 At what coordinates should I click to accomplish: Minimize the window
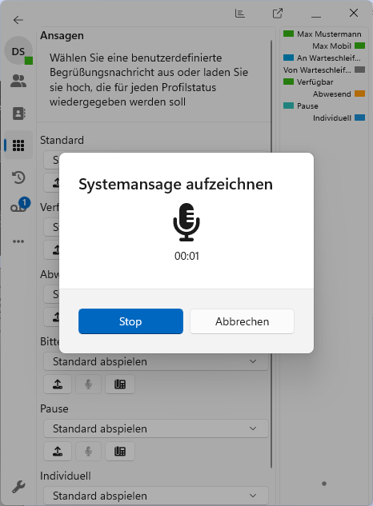coord(316,16)
